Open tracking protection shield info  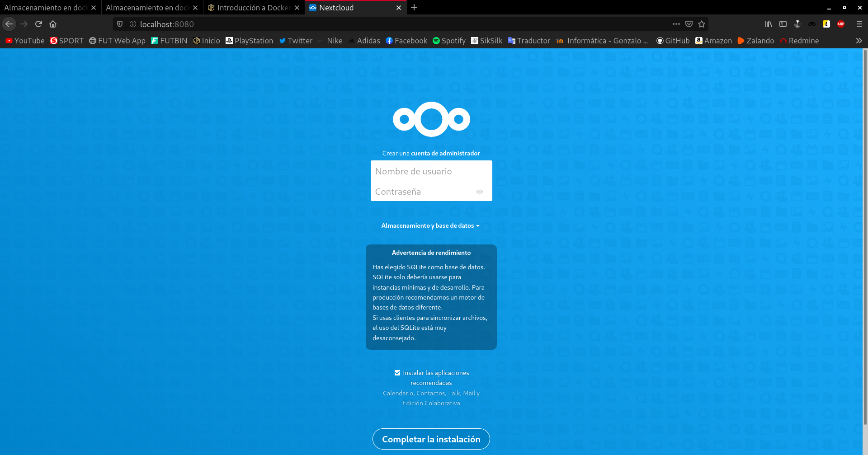120,24
